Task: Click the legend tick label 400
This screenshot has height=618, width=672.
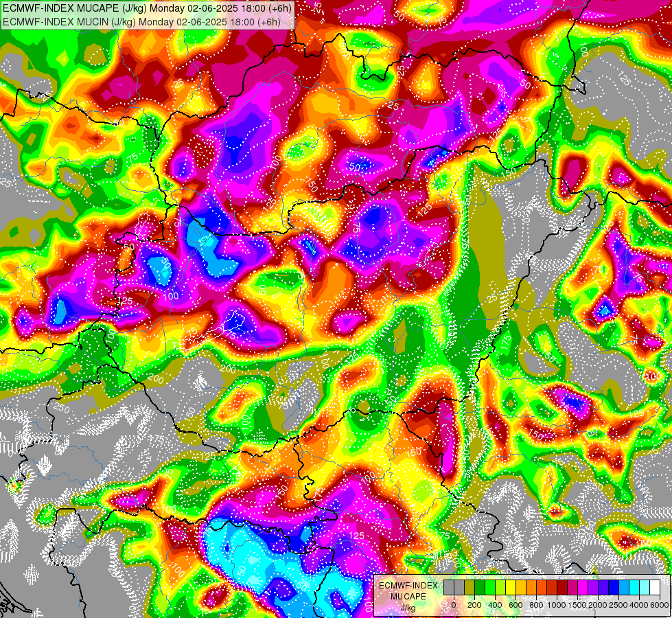Action: pyautogui.click(x=495, y=605)
